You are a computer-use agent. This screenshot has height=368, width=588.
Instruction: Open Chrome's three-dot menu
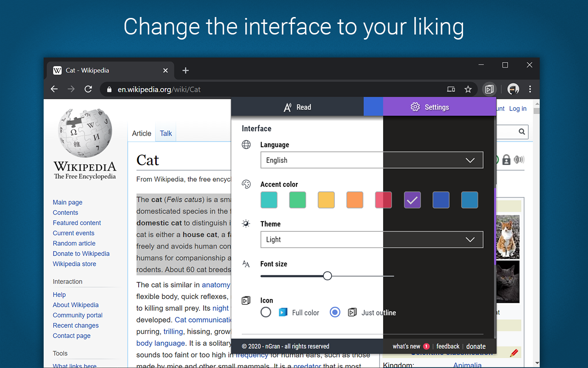[x=530, y=89]
